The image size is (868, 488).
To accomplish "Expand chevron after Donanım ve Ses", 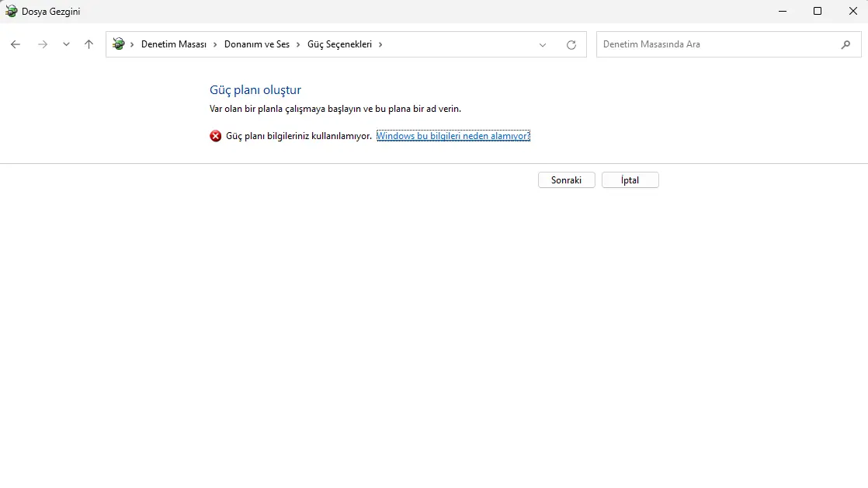I will 298,44.
